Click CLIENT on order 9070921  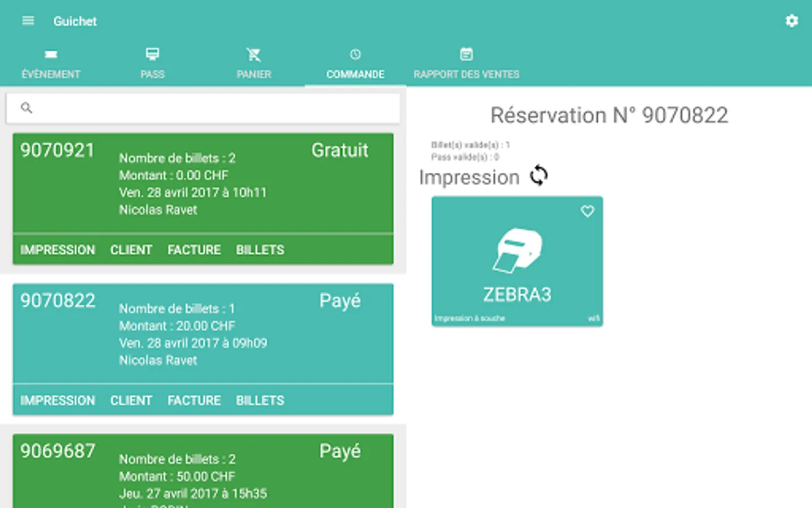coord(131,250)
